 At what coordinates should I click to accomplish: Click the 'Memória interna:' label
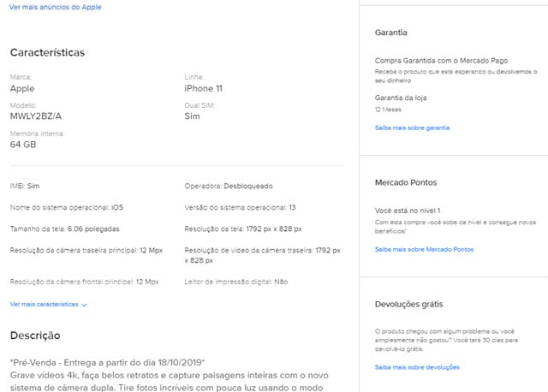[x=37, y=134]
